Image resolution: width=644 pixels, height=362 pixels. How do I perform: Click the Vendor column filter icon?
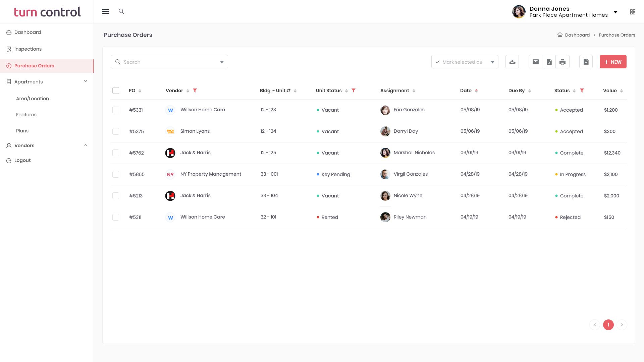point(195,90)
